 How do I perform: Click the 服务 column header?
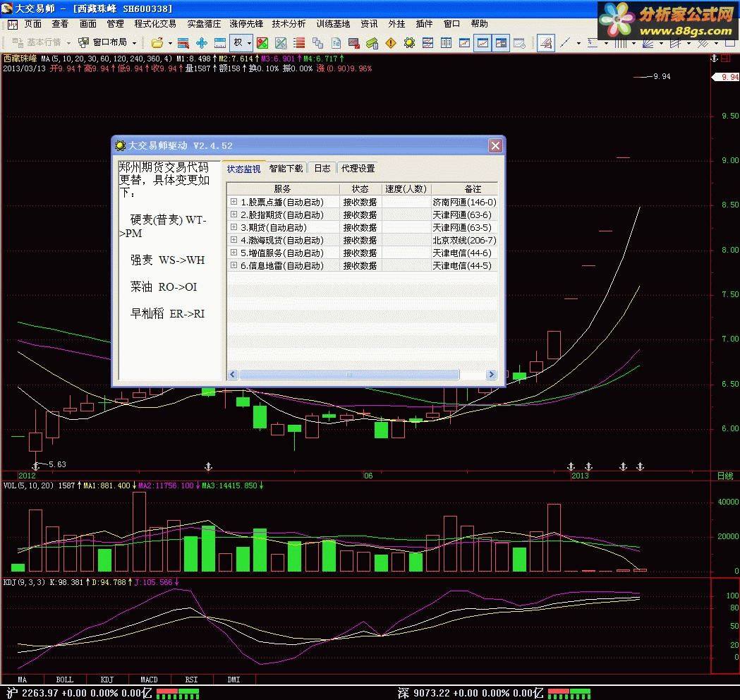(x=282, y=189)
